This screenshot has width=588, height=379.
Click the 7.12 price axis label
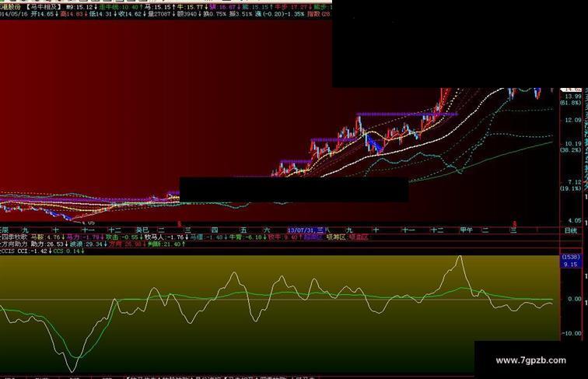coord(574,182)
